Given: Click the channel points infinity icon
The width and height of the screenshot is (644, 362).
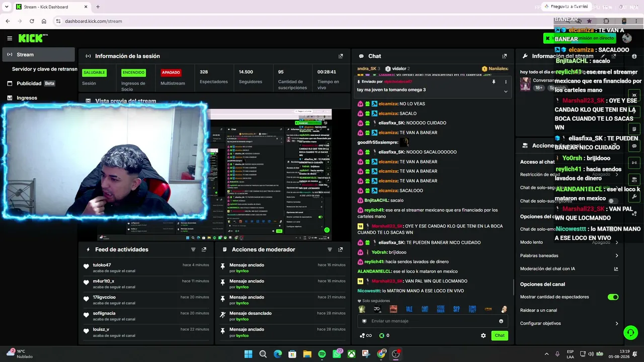Looking at the screenshot, I should tap(366, 335).
